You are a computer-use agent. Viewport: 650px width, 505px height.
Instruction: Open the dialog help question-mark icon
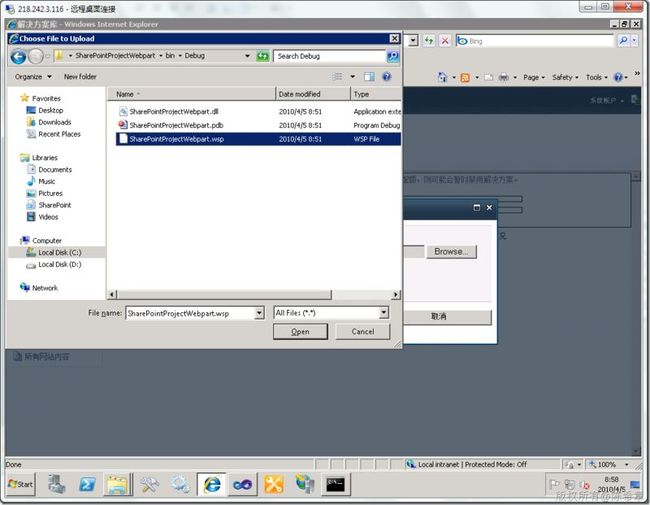(386, 77)
